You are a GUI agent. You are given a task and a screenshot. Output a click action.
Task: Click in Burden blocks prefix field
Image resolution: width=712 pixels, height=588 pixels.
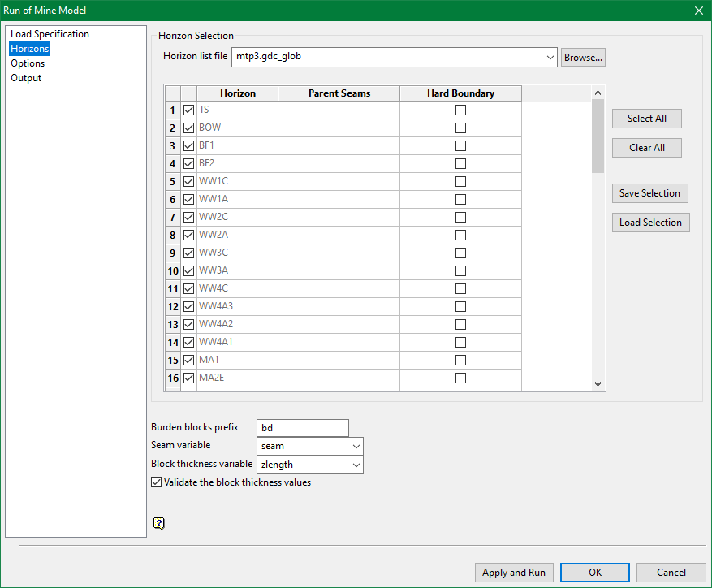coord(302,428)
